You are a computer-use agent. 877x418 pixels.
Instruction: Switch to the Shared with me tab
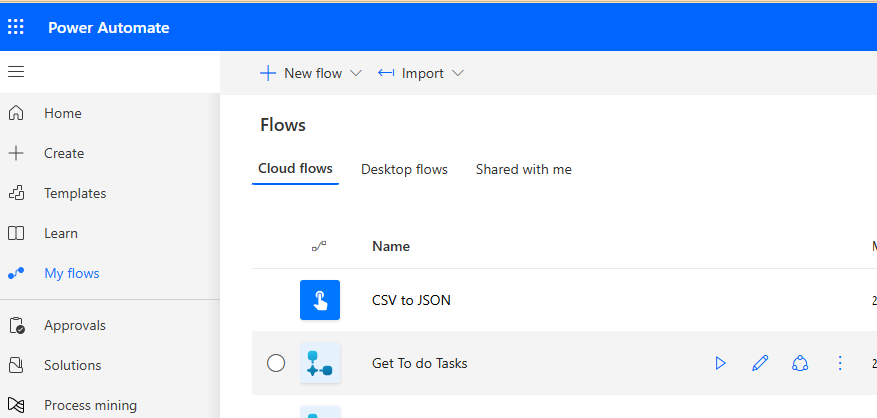[x=524, y=170]
